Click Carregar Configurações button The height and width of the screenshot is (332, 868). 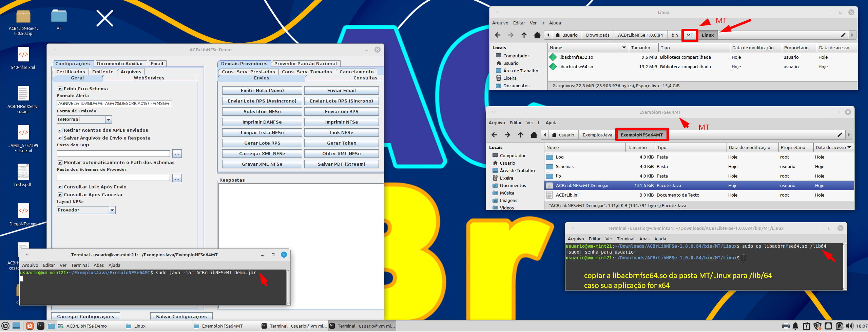tap(85, 316)
